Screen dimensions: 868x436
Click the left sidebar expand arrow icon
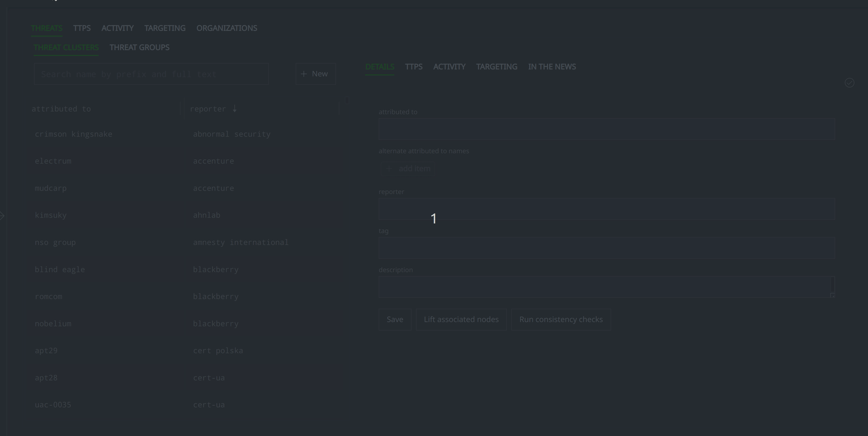(x=2, y=216)
